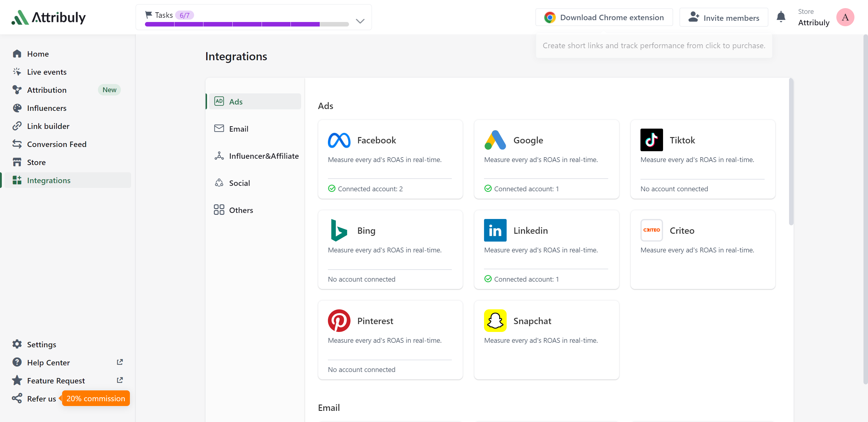
Task: Click the Conversion Feed arrows icon
Action: coord(17,144)
